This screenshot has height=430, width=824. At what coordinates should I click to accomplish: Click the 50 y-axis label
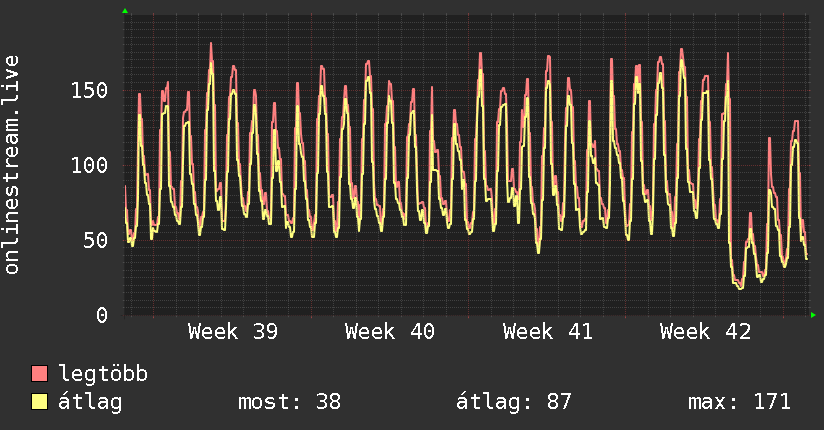(x=96, y=241)
